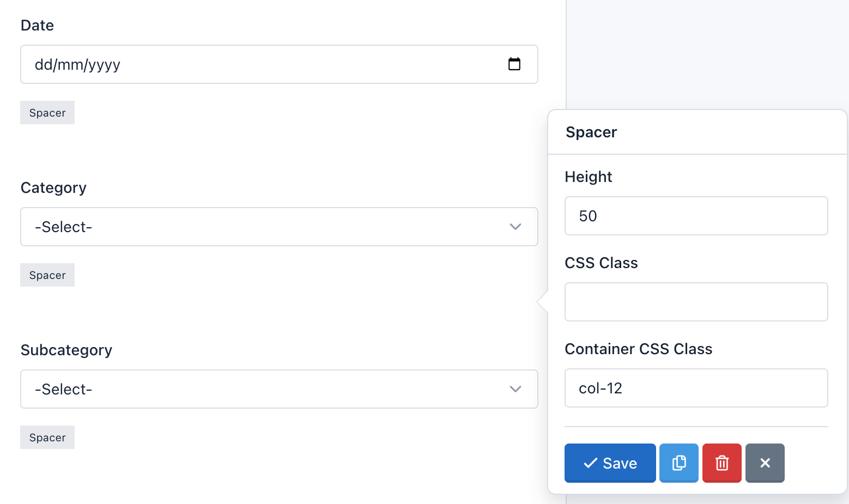
Task: Click the Height label in the popover
Action: click(x=589, y=177)
